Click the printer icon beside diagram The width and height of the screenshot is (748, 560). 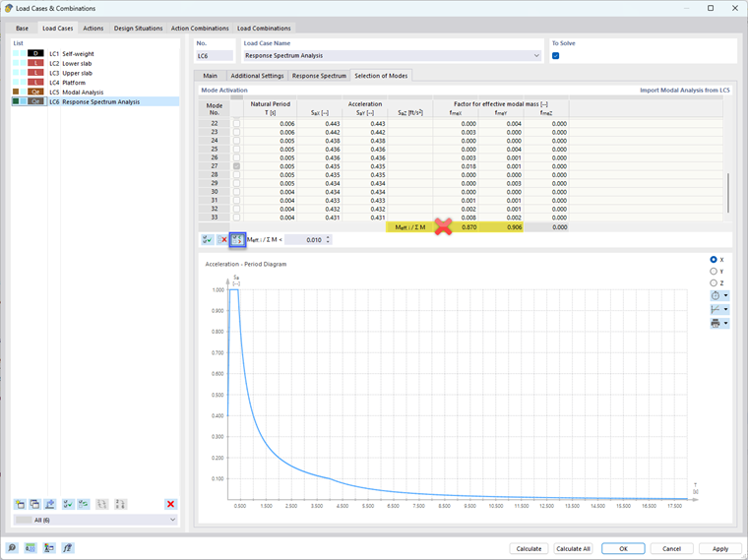tap(716, 324)
